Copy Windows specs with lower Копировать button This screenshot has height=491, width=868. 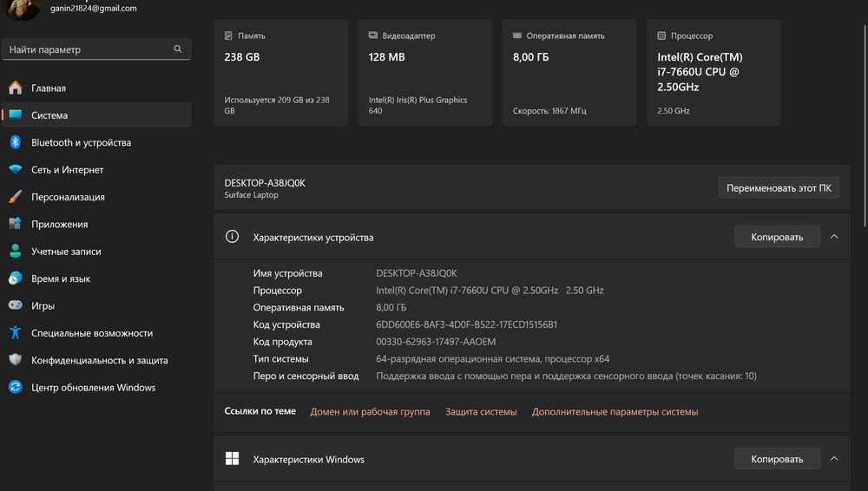777,459
